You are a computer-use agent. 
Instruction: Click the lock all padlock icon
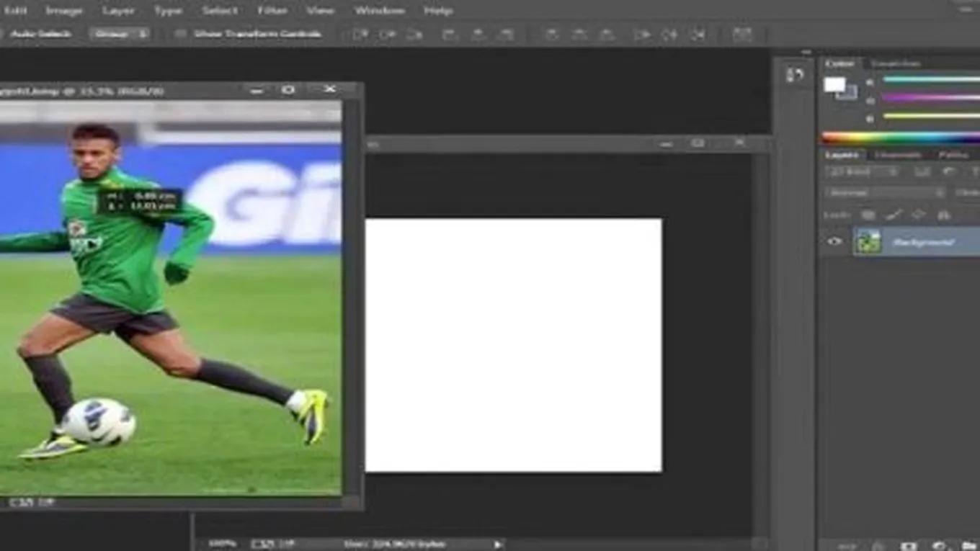pos(943,215)
